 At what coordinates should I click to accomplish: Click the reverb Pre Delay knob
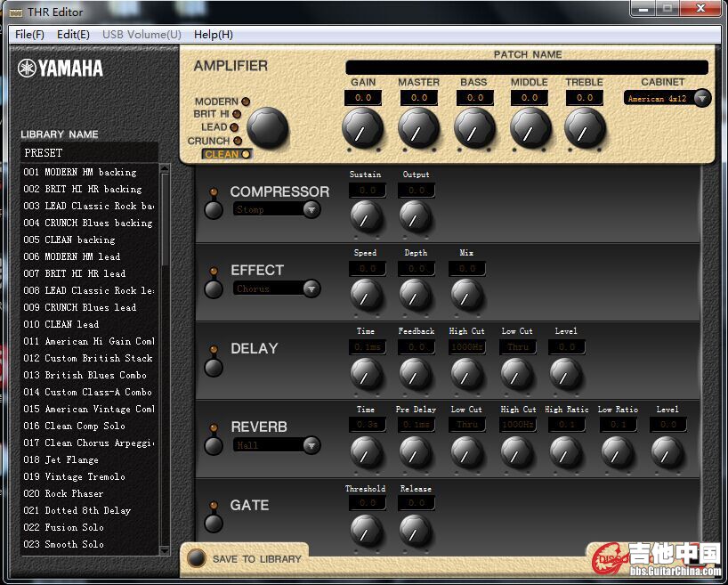click(x=416, y=452)
